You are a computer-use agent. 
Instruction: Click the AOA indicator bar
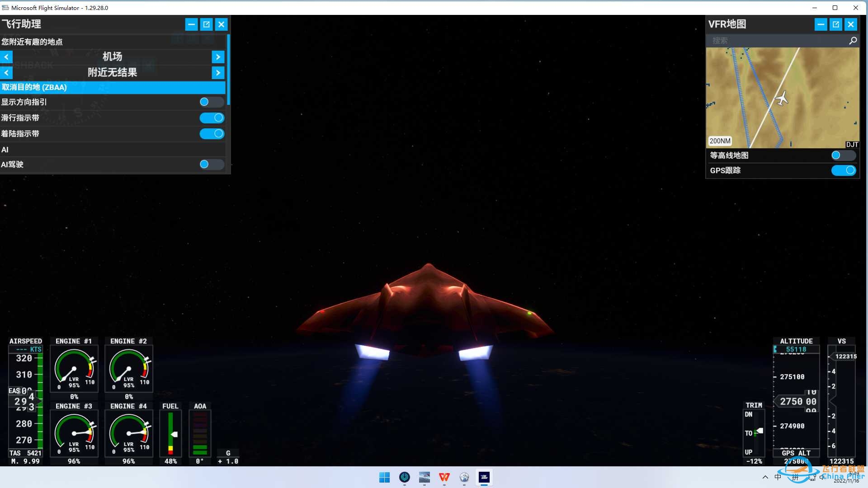tap(200, 433)
